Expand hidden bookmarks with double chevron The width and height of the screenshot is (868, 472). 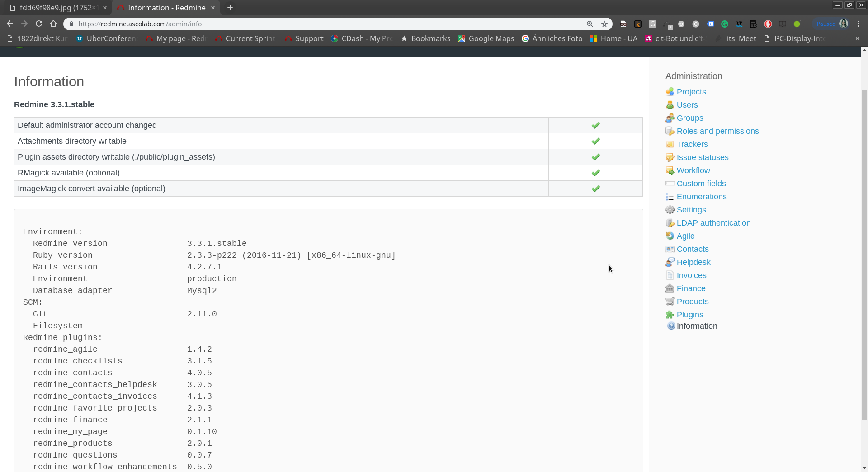click(x=858, y=38)
